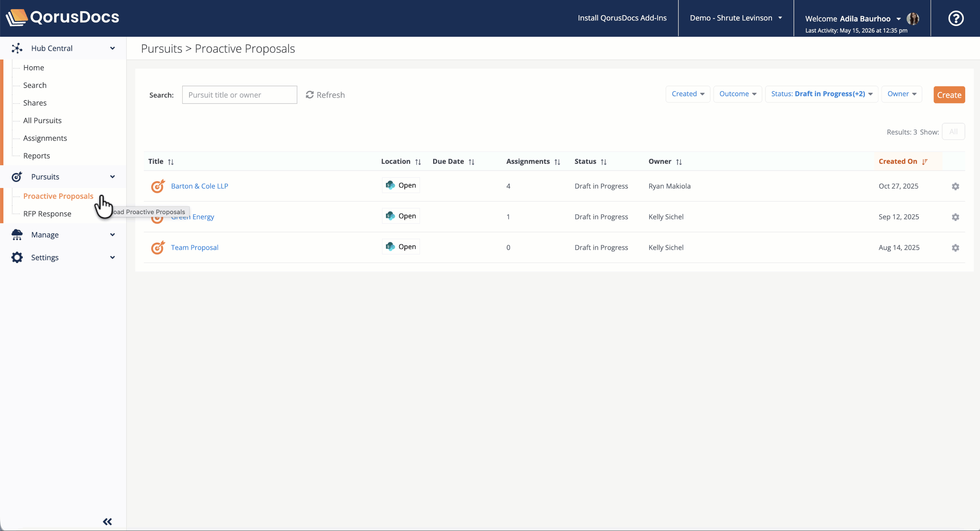Screen dimensions: 980x531
Task: Click the Pursuits target icon in sidebar
Action: (17, 177)
